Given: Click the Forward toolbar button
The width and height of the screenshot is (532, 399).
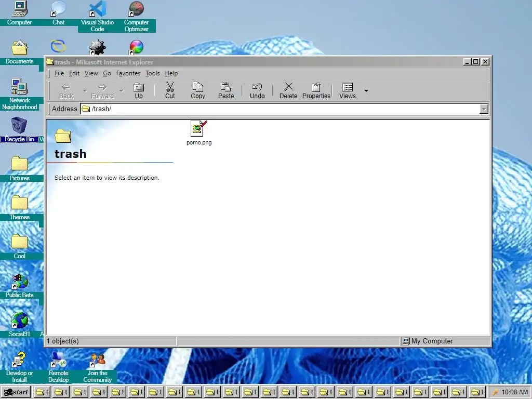Looking at the screenshot, I should point(102,91).
